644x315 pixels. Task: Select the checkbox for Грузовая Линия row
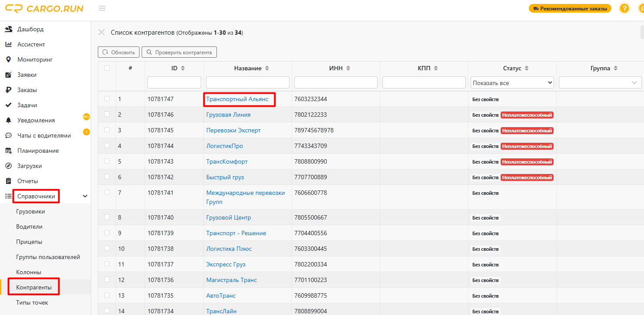click(x=107, y=115)
